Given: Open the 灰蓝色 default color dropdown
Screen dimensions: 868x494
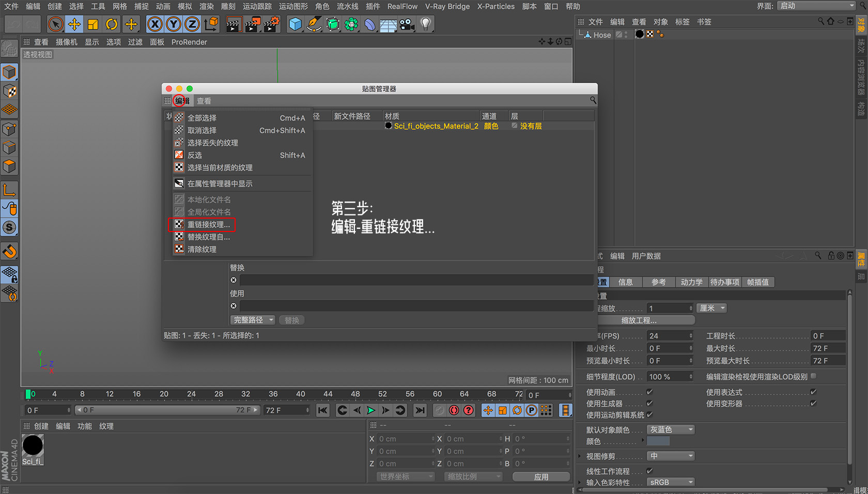Looking at the screenshot, I should click(x=671, y=430).
